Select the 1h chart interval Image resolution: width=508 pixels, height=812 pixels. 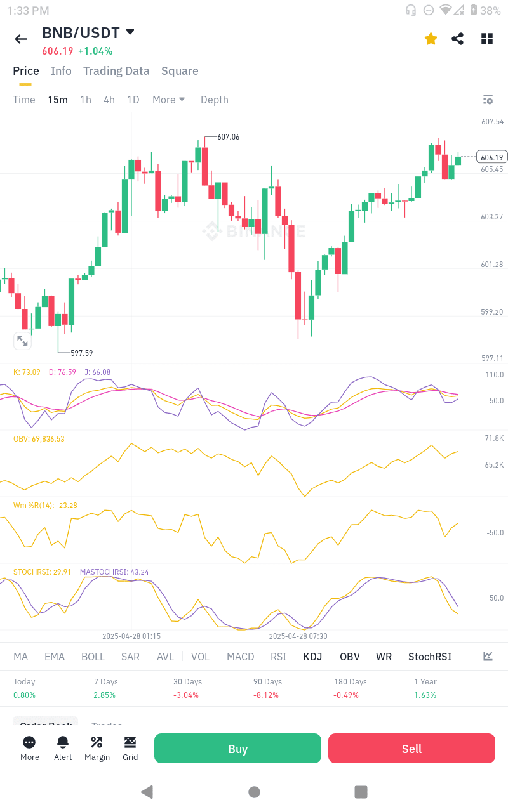[86, 100]
